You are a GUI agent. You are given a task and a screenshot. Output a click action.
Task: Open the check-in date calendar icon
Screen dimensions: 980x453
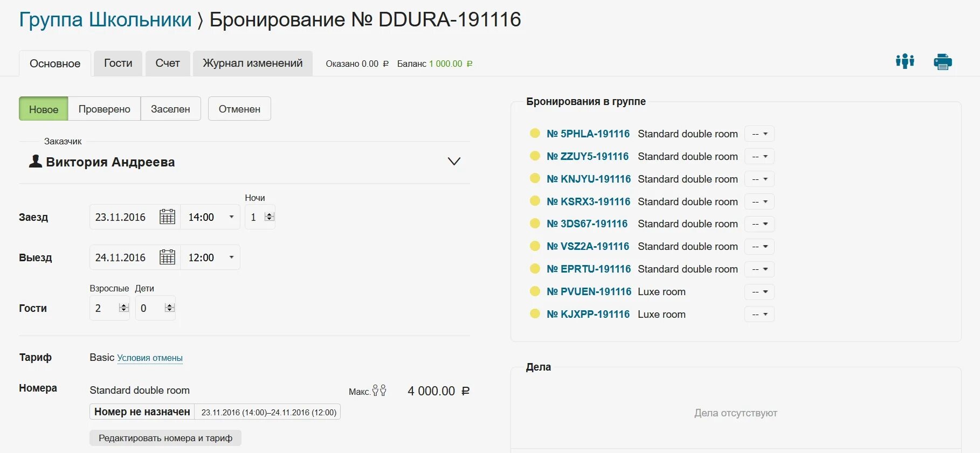click(167, 217)
